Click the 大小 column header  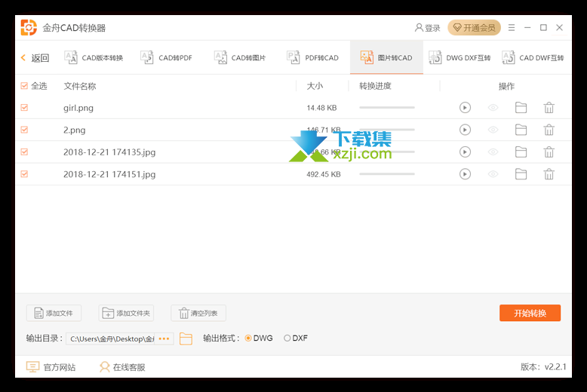coord(315,86)
